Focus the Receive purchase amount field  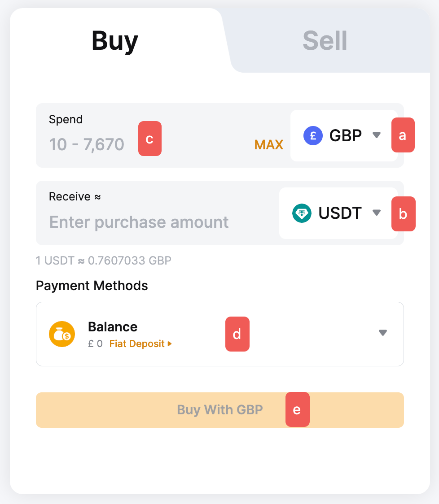coord(139,222)
